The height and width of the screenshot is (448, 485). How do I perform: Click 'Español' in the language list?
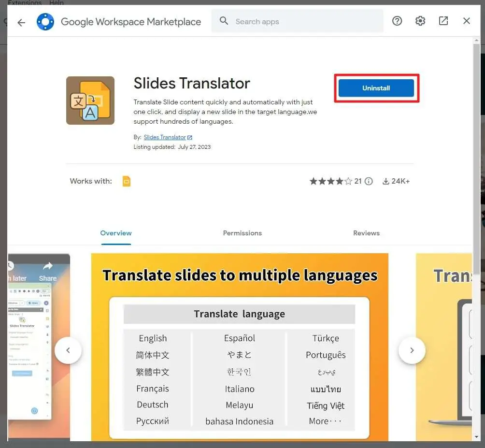240,338
